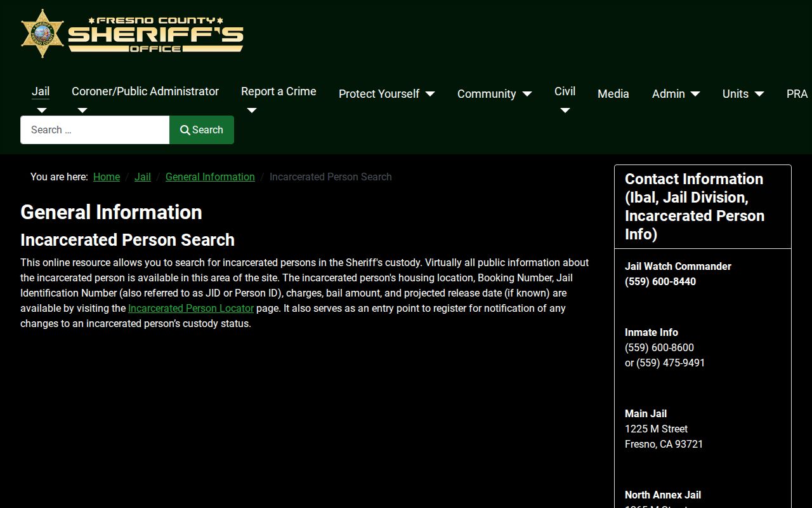Follow the General Information breadcrumb link

210,177
